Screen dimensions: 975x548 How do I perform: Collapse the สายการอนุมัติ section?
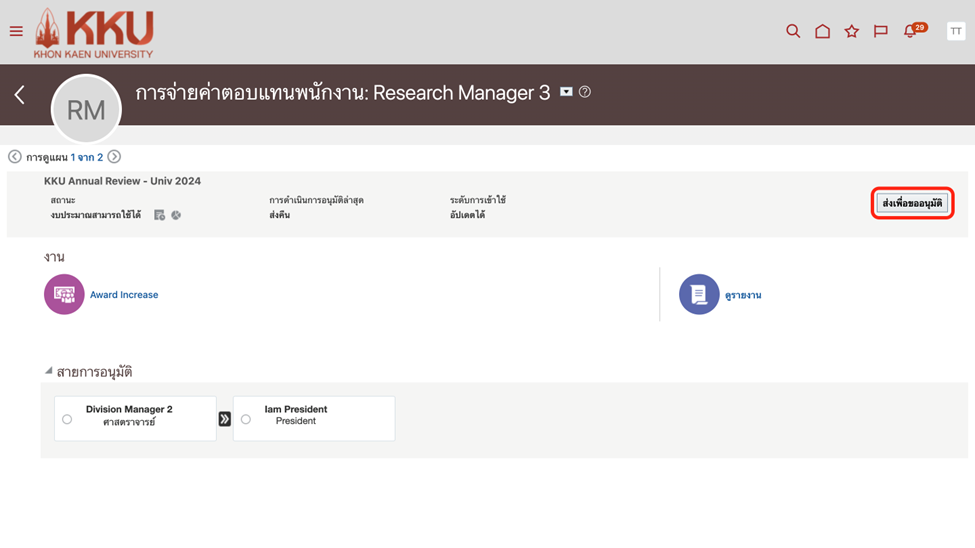point(48,371)
